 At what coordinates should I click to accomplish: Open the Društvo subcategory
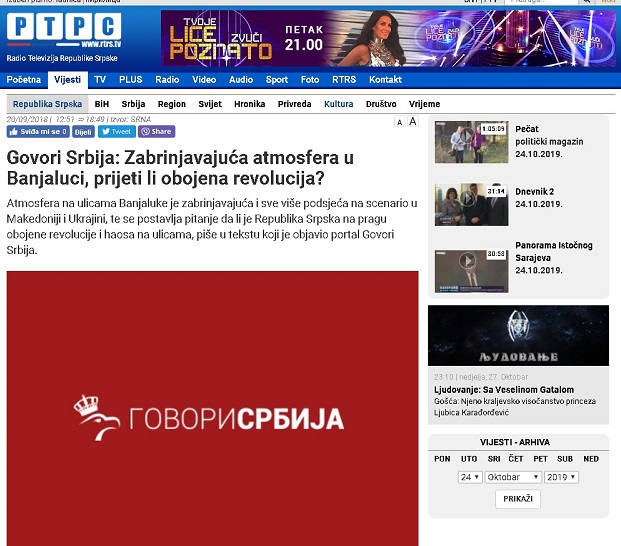pos(381,104)
